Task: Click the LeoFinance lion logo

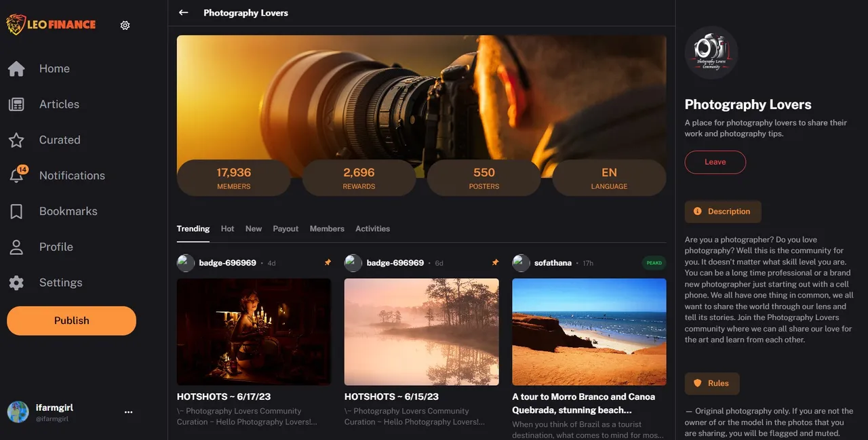Action: (52, 25)
